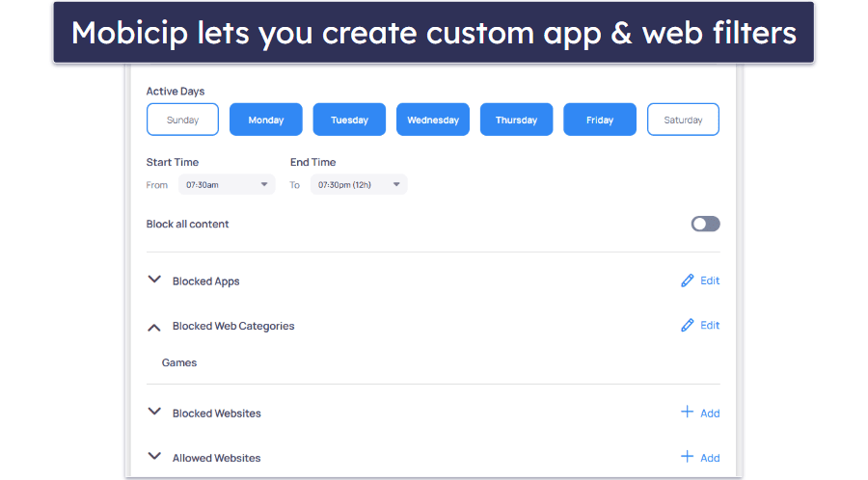Expand the Allowed Websites chevron
Image resolution: width=868 pixels, height=480 pixels.
pyautogui.click(x=154, y=456)
